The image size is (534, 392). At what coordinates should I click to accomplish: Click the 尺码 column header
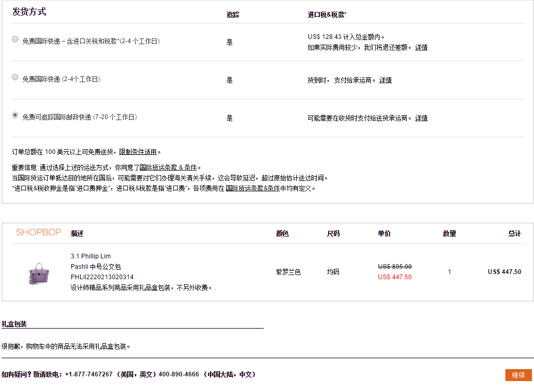click(x=333, y=233)
